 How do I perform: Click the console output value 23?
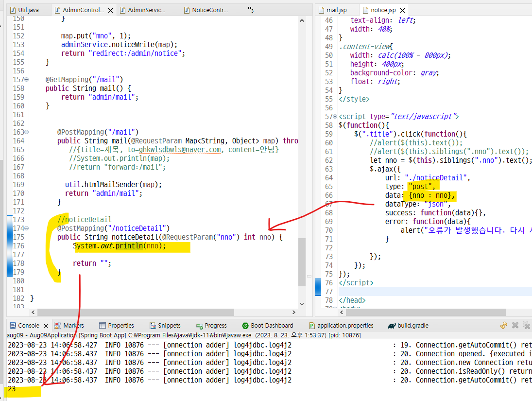(12, 389)
